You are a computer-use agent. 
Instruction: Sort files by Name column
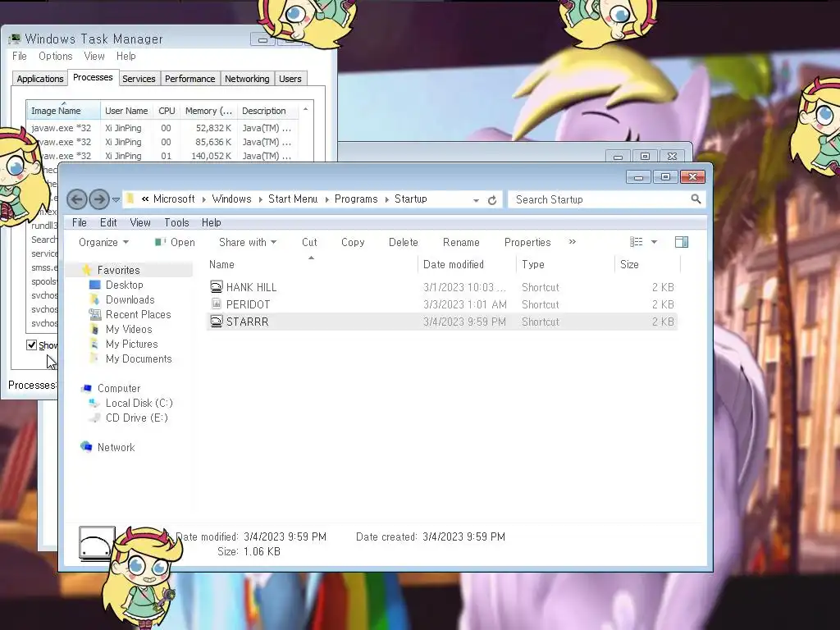coord(312,265)
